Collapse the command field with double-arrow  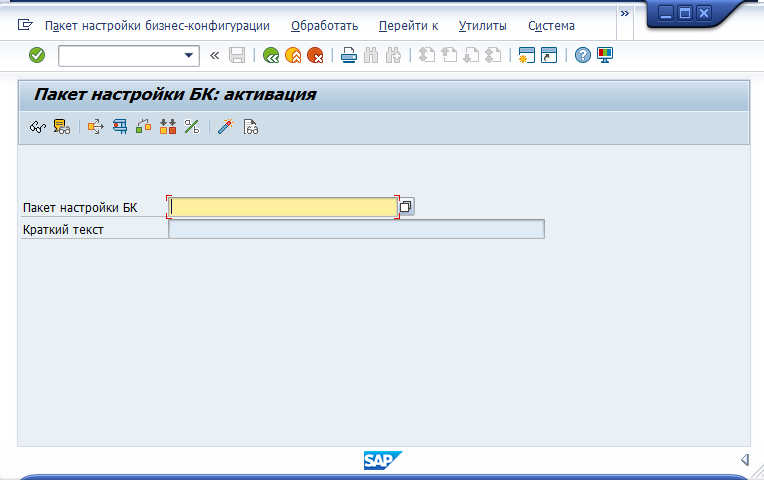point(214,56)
